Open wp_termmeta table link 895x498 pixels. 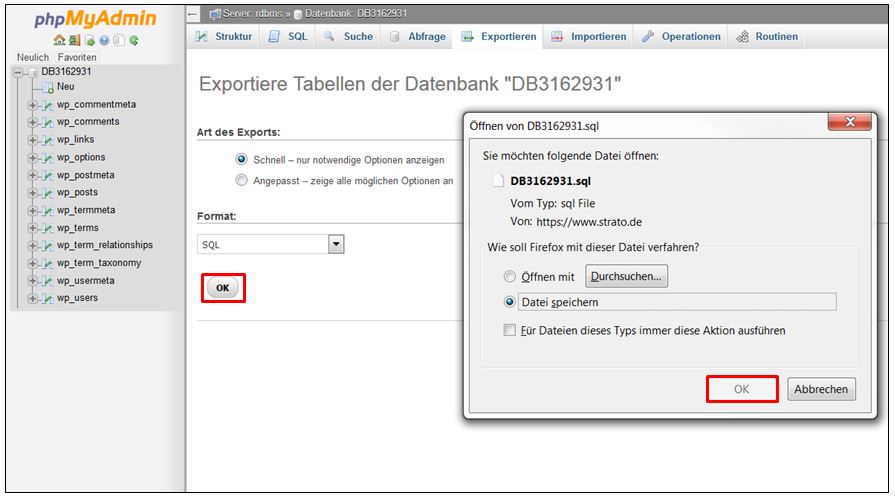pos(86,210)
